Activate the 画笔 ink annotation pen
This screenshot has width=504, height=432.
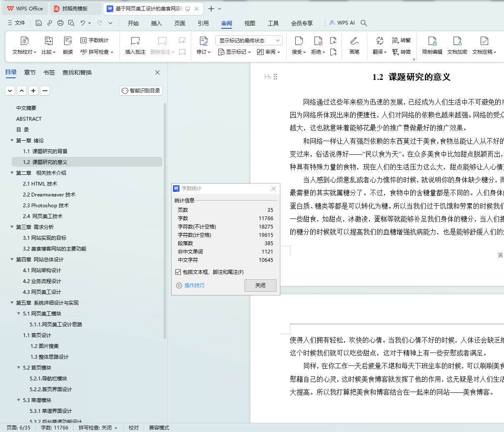[354, 46]
